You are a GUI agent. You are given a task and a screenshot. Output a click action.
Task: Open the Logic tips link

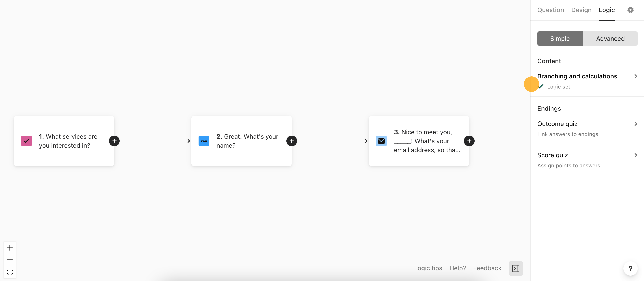point(428,268)
